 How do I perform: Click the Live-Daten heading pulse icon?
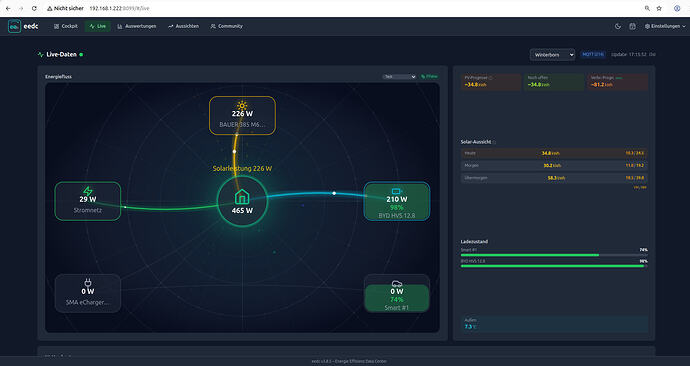[41, 55]
